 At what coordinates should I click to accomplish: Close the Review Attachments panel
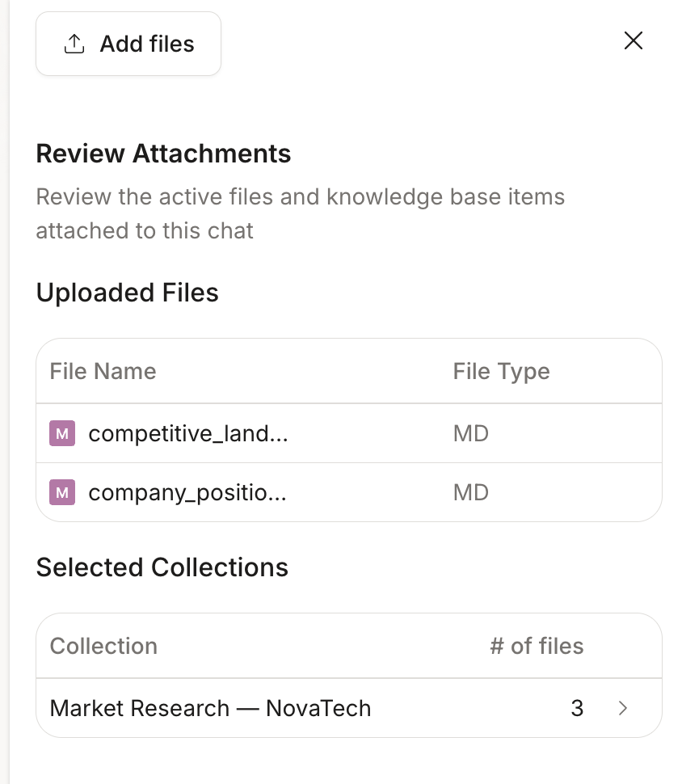[x=633, y=40]
